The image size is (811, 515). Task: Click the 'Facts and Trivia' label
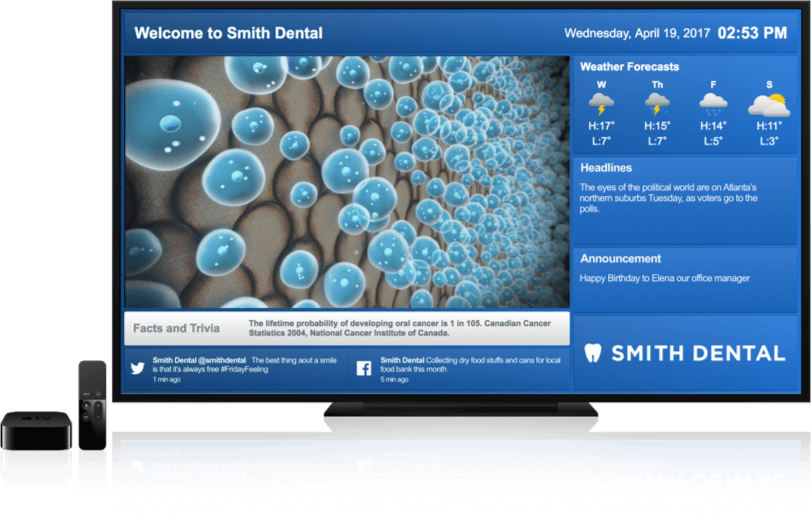pyautogui.click(x=176, y=328)
